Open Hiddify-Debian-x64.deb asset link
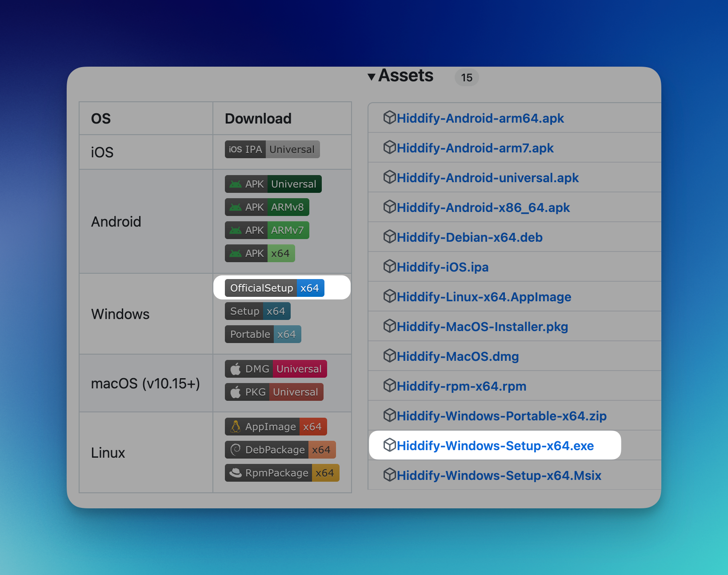This screenshot has height=575, width=728. click(x=469, y=237)
